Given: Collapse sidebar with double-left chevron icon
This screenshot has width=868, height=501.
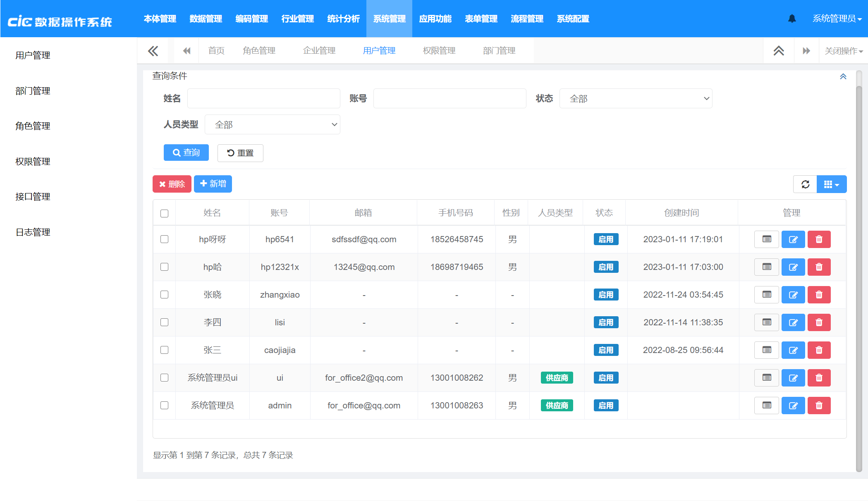Looking at the screenshot, I should (x=153, y=51).
